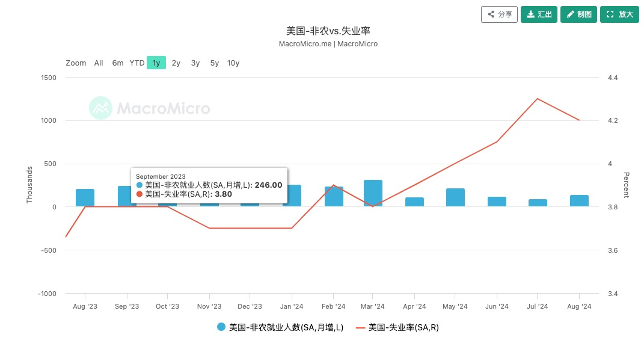Switch to the 6m time range
Viewport: 644px width, 355px height.
(117, 63)
